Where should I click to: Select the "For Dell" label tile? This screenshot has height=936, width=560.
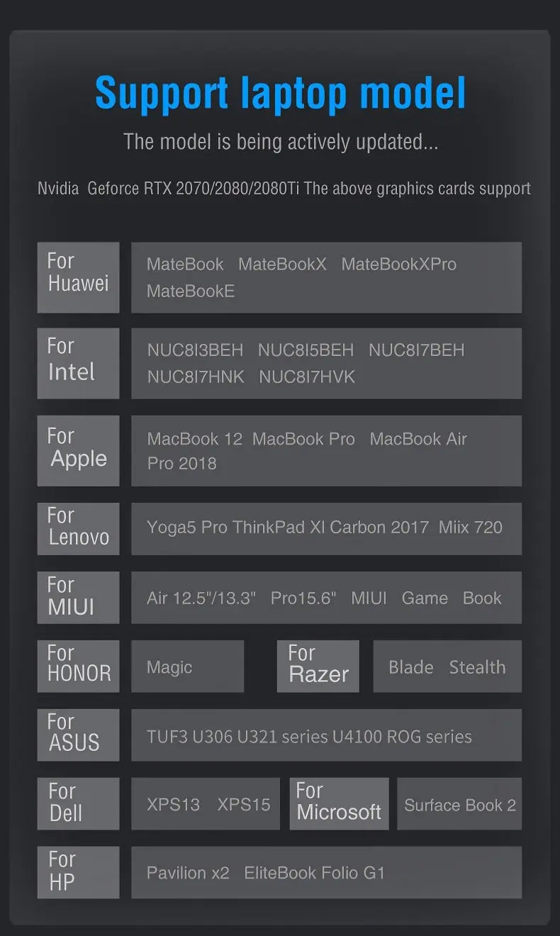[78, 803]
